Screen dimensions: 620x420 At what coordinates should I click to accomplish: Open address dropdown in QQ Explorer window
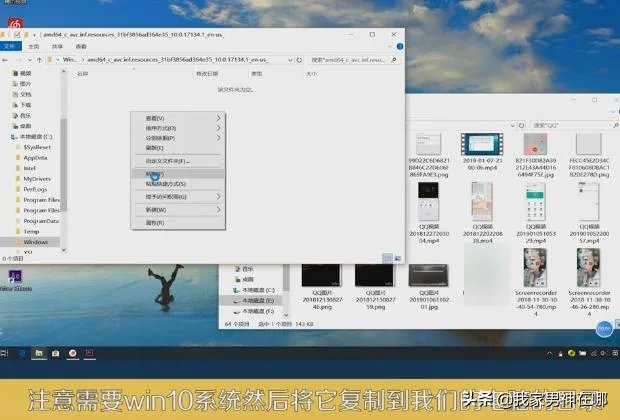513,125
